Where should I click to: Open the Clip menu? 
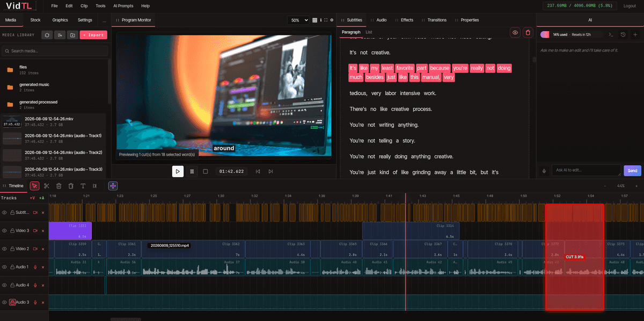point(84,5)
